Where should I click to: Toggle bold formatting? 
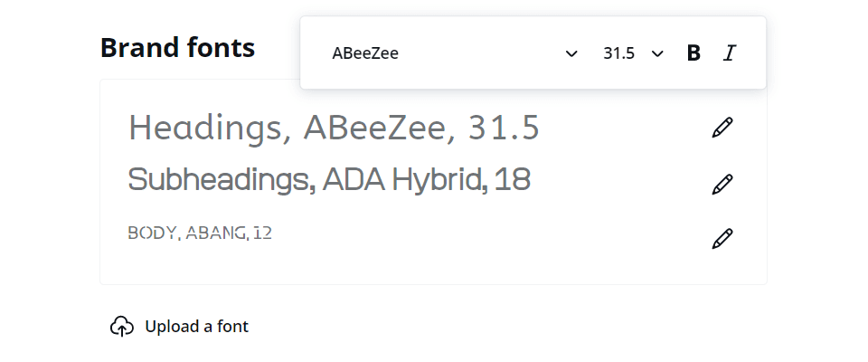click(693, 53)
